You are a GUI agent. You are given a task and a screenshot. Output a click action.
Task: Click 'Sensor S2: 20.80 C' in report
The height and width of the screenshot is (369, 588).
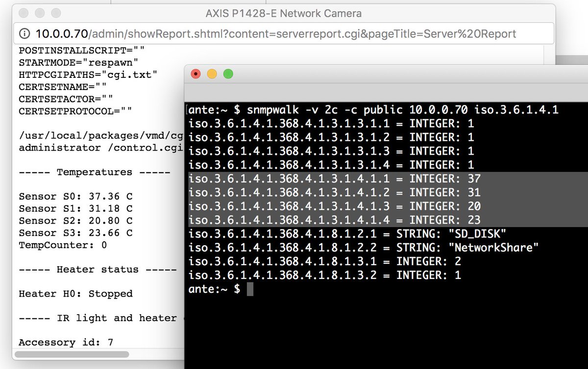pos(75,221)
